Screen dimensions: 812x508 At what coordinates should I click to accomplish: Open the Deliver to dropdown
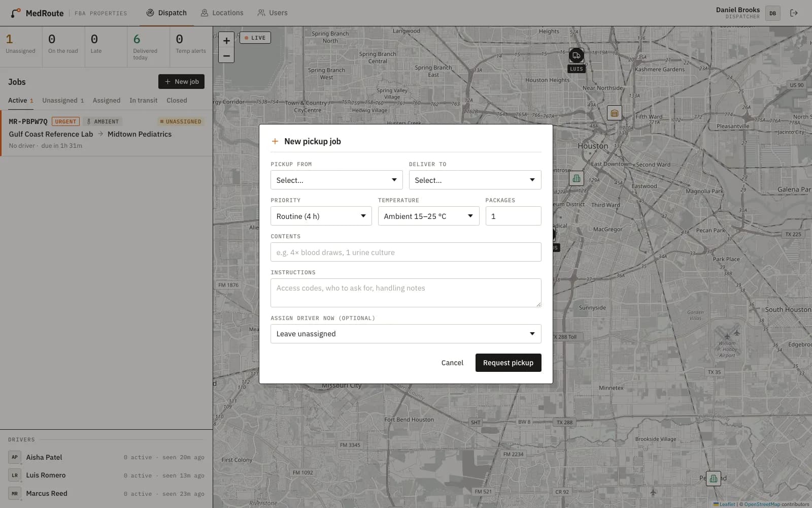[x=475, y=180]
